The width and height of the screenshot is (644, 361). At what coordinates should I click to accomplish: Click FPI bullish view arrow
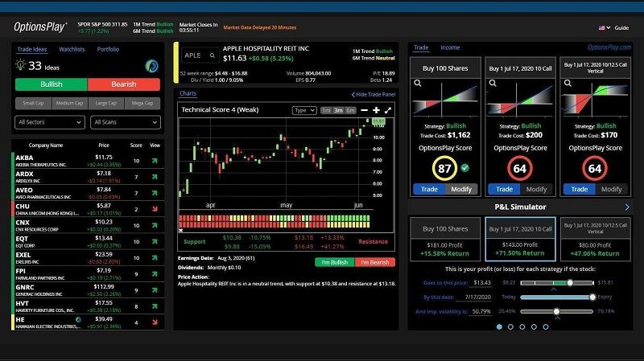tap(155, 274)
